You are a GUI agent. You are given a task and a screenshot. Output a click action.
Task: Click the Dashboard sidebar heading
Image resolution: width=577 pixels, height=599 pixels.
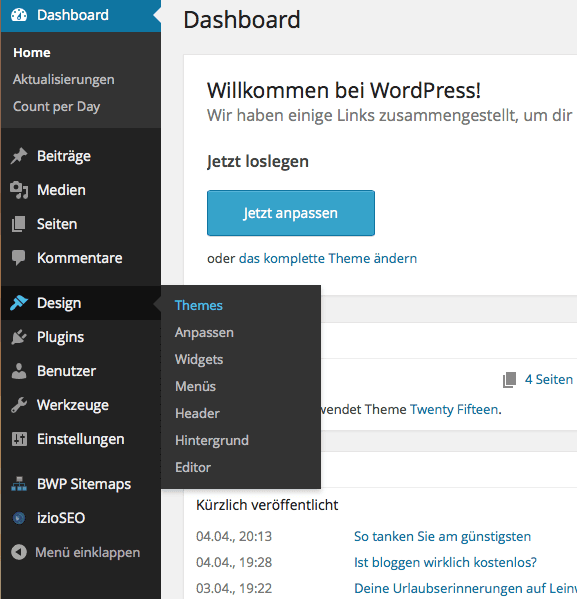73,15
